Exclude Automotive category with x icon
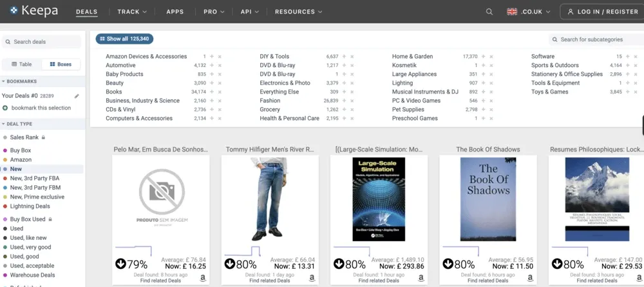 point(220,65)
